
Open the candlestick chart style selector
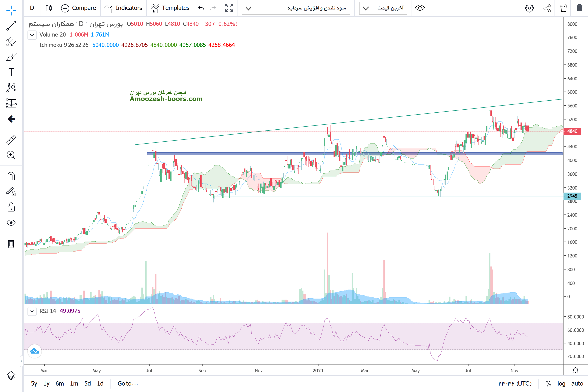tap(49, 8)
